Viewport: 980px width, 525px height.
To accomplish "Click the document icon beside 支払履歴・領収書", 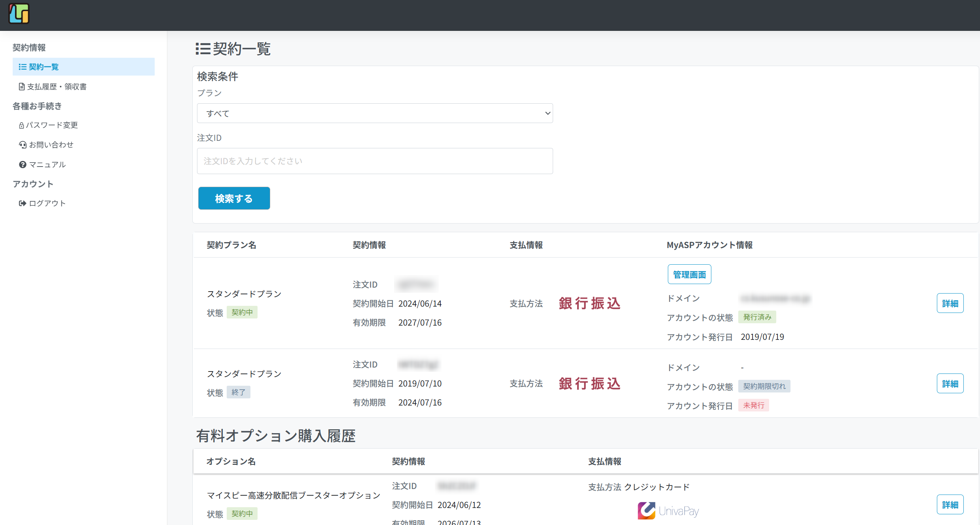I will [22, 86].
